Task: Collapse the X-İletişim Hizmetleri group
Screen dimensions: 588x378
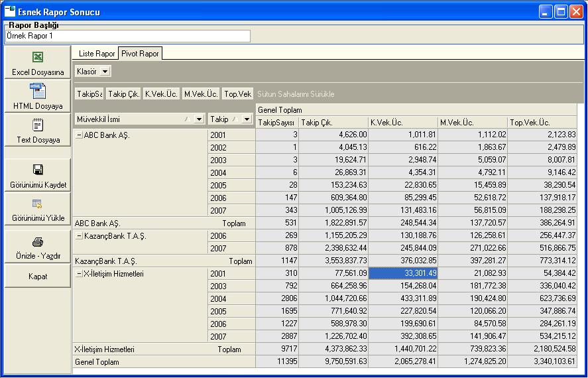Action: [79, 274]
